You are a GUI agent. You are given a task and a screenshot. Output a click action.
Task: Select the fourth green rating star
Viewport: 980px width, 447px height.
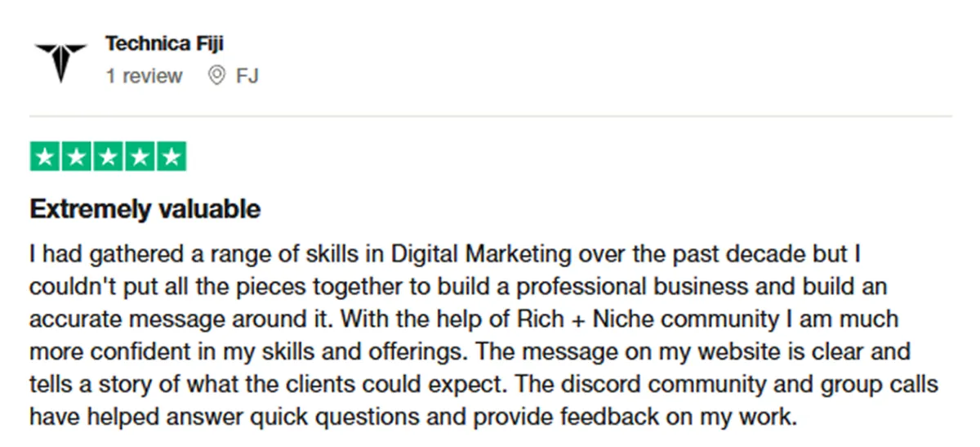click(x=139, y=156)
